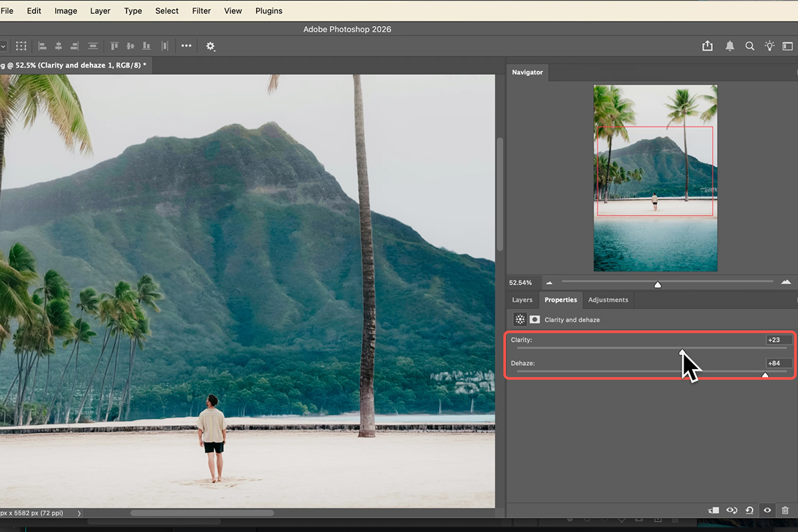Click the Share document icon
Viewport: 798px width, 532px height.
tap(708, 46)
